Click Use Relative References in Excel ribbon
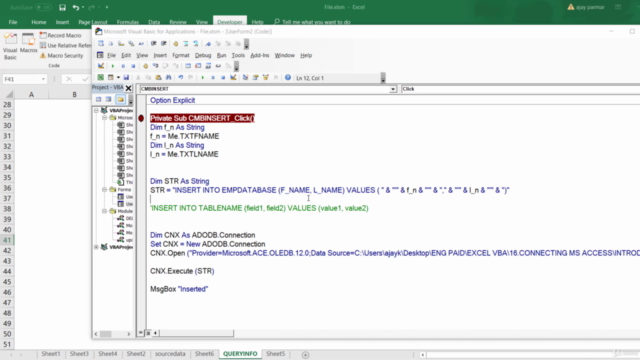The image size is (640, 360). click(x=65, y=45)
